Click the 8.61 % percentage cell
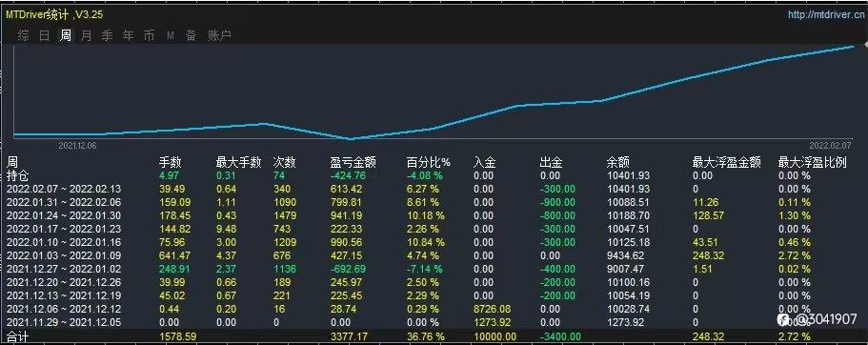Viewport: 868px width, 345px height. 423,202
